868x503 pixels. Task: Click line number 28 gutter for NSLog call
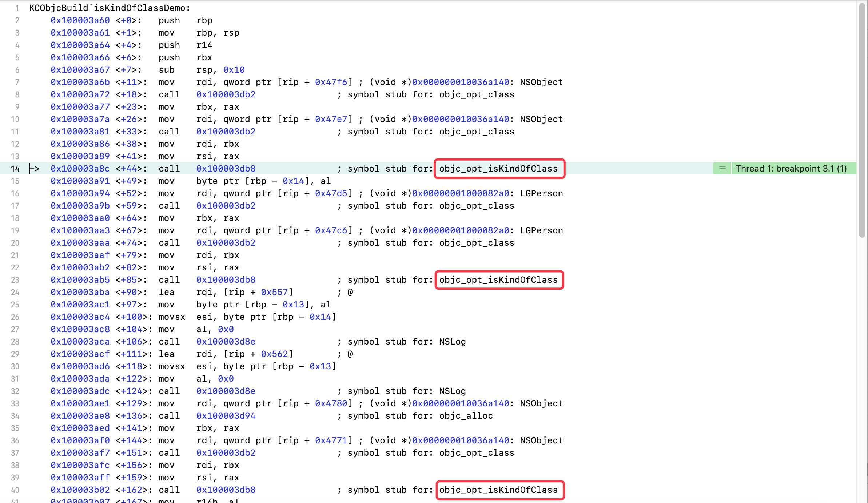coord(15,342)
